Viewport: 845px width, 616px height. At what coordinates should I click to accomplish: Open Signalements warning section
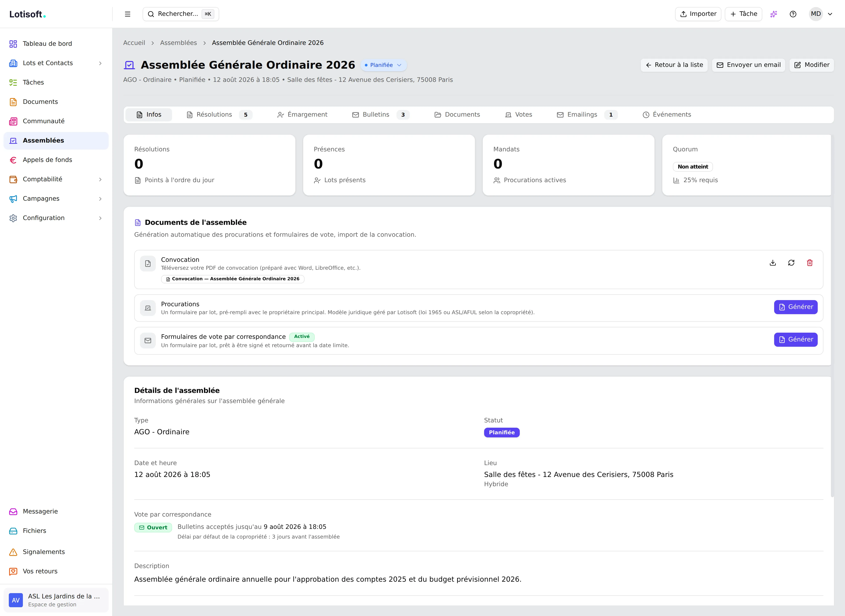(56, 552)
